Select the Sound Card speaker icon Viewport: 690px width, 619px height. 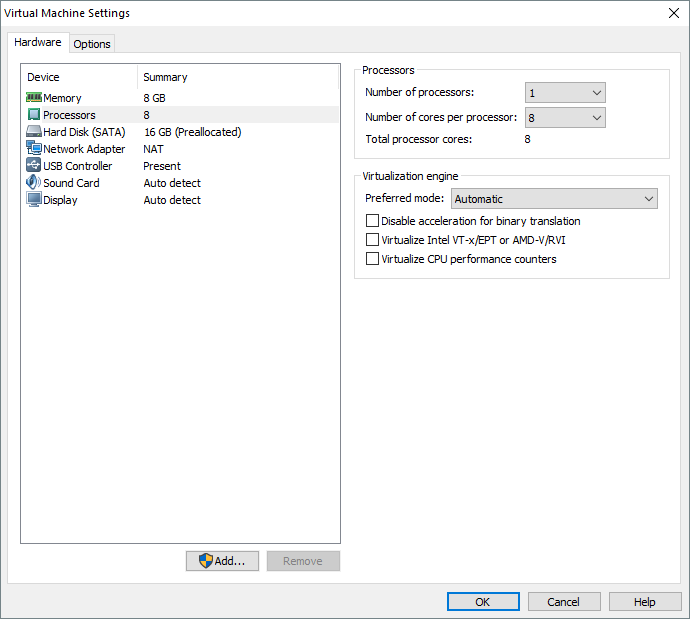(33, 183)
